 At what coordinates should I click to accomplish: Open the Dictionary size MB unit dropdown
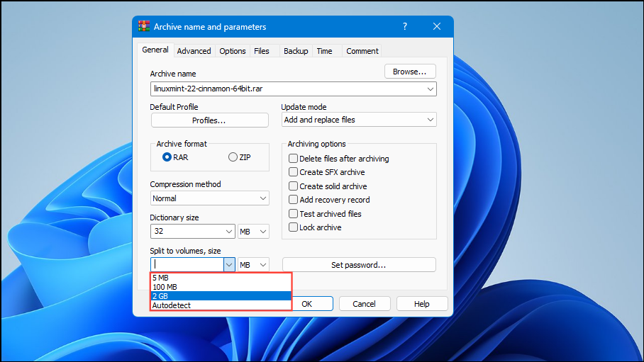[253, 232]
